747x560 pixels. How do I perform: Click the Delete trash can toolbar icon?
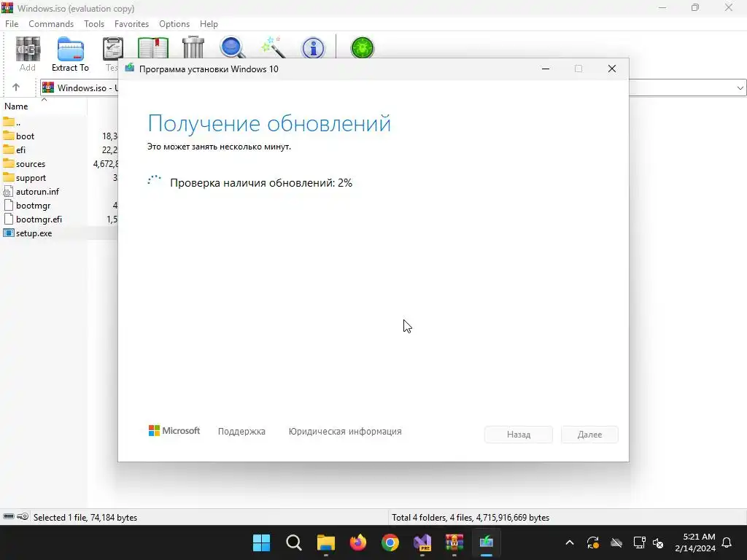[193, 47]
